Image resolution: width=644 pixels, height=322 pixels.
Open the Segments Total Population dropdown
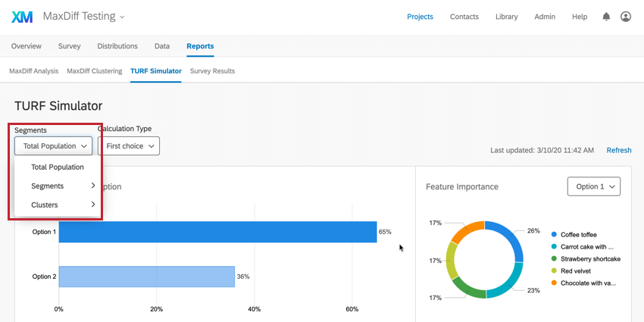tap(53, 146)
